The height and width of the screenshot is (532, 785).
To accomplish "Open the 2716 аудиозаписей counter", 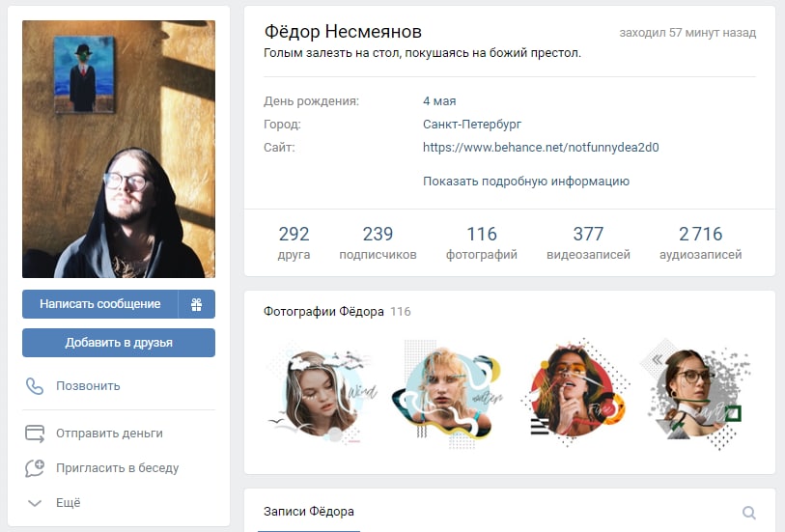I will tap(700, 242).
